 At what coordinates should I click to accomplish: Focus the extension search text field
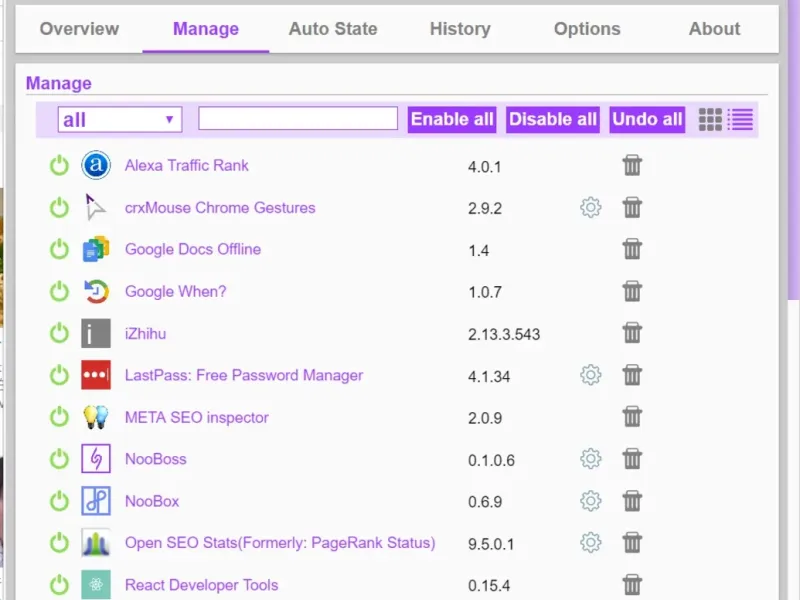point(298,119)
